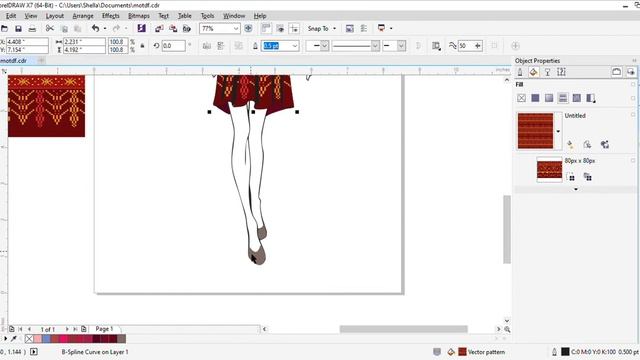Click the Save icon in the toolbar

[18, 29]
